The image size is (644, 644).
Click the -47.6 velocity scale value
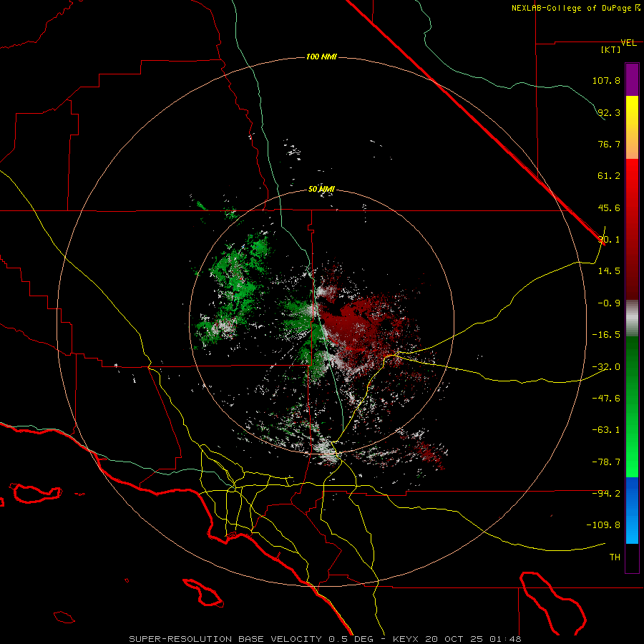point(606,399)
